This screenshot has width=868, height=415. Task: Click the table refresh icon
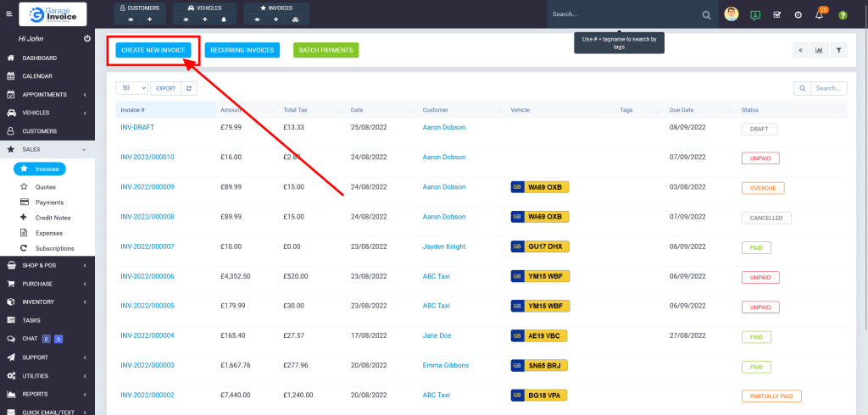tap(190, 88)
